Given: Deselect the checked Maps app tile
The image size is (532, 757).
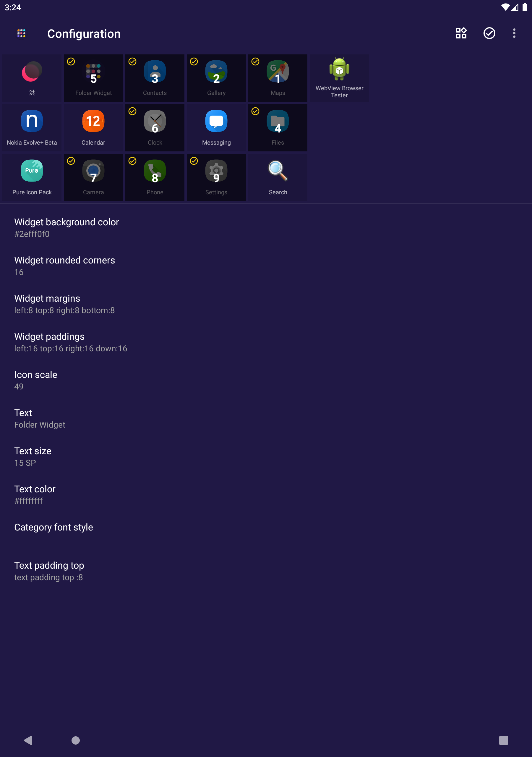Looking at the screenshot, I should tap(278, 78).
